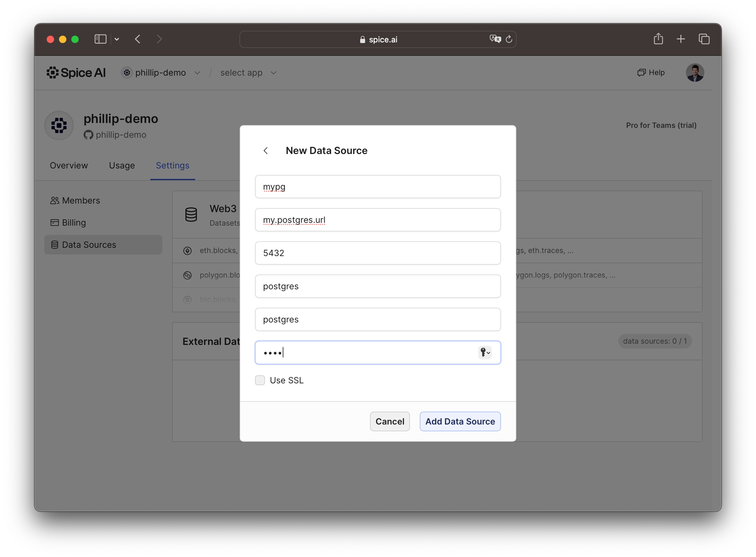Switch to the Usage tab

coord(122,165)
